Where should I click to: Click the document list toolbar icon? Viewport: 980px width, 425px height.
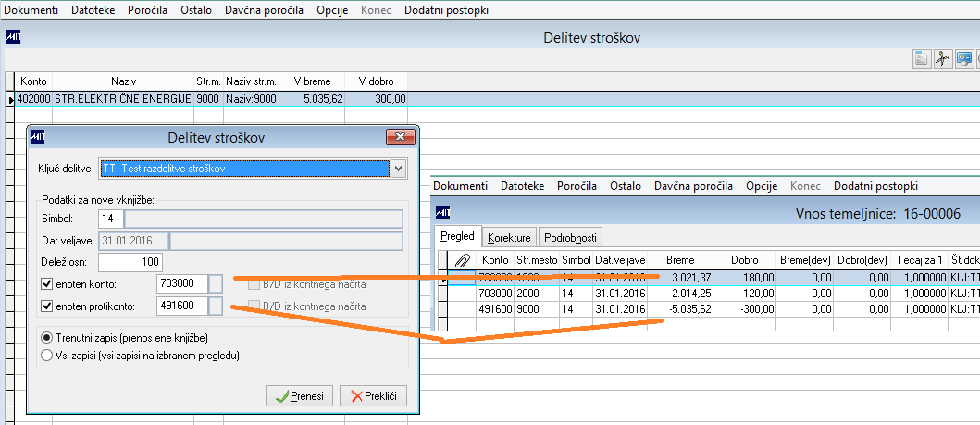922,58
